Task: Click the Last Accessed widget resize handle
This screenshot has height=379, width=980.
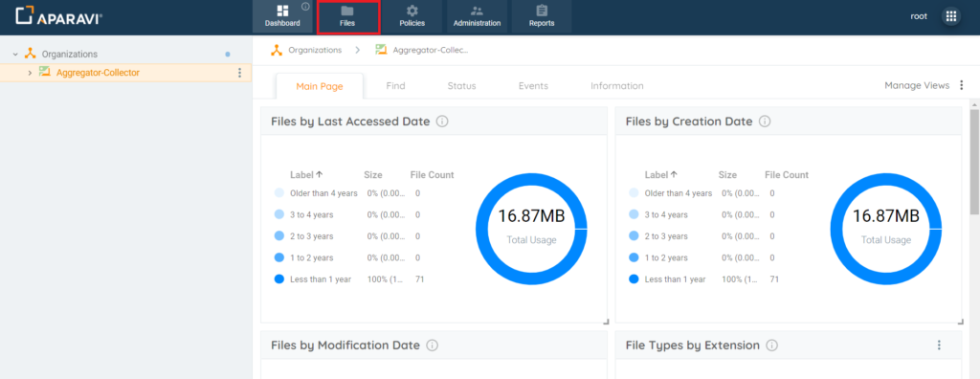Action: point(605,322)
